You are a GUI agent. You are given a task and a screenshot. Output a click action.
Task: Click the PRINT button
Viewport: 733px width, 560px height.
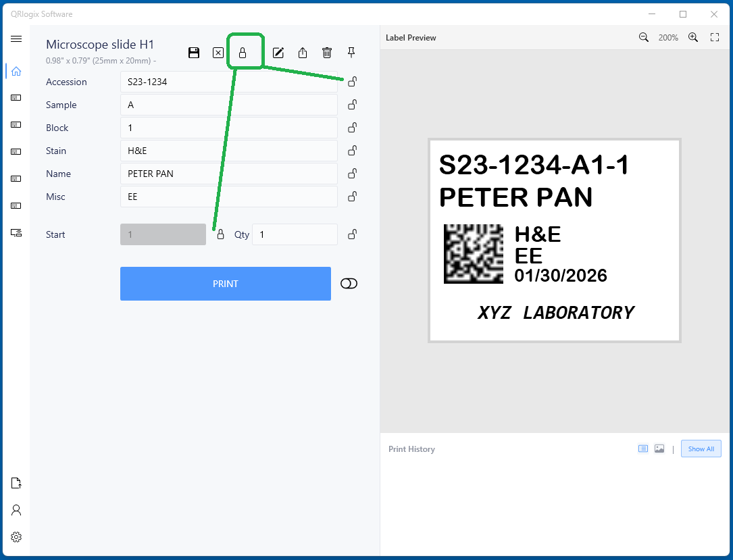click(x=225, y=284)
